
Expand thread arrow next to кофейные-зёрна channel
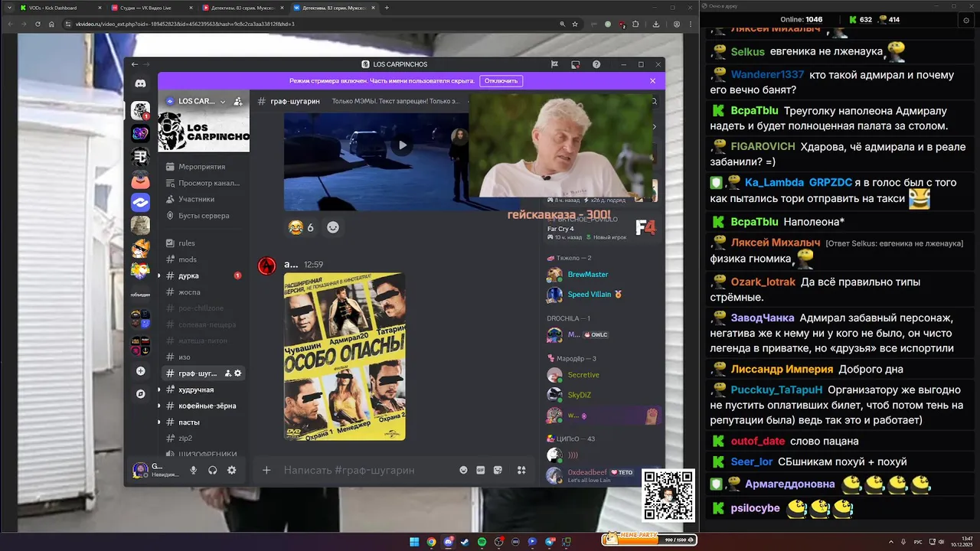[x=159, y=406]
